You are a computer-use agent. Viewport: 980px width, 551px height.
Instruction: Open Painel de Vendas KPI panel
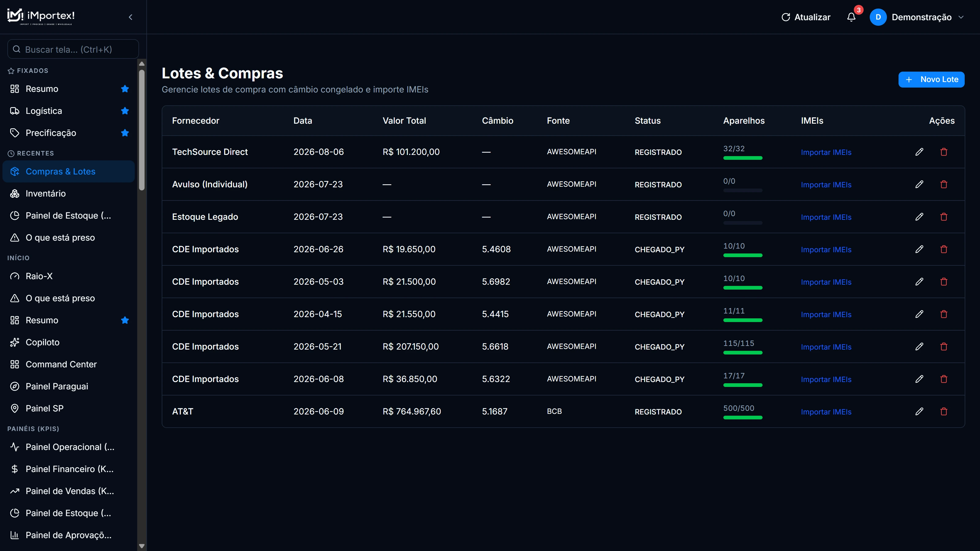pos(69,491)
